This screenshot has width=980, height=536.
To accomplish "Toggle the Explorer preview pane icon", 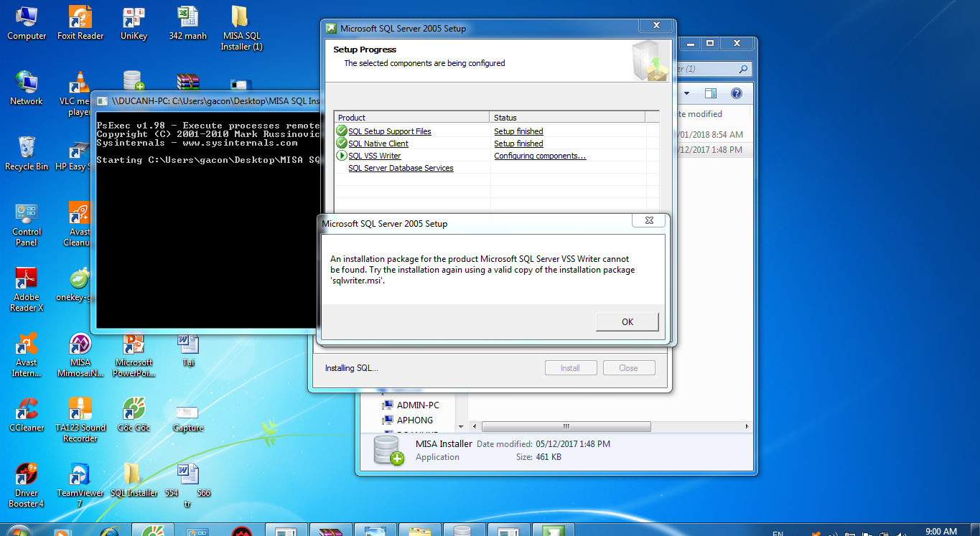I will (x=710, y=93).
